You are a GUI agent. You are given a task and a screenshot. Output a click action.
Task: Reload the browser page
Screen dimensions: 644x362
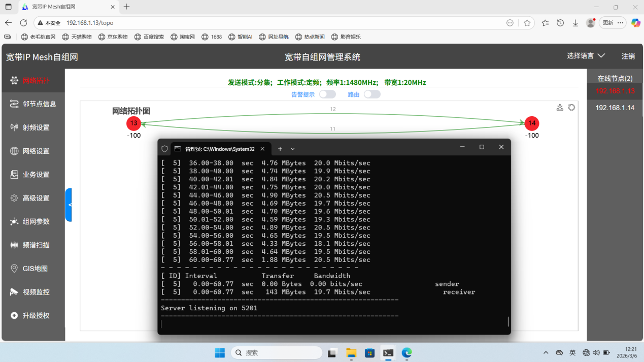pyautogui.click(x=23, y=23)
